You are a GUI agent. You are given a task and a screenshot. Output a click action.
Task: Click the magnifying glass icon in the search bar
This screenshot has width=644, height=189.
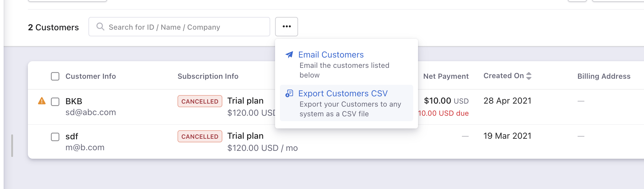click(100, 27)
